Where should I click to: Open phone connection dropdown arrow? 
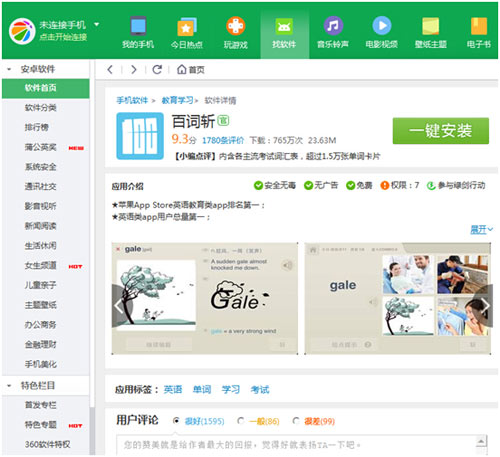click(x=97, y=24)
